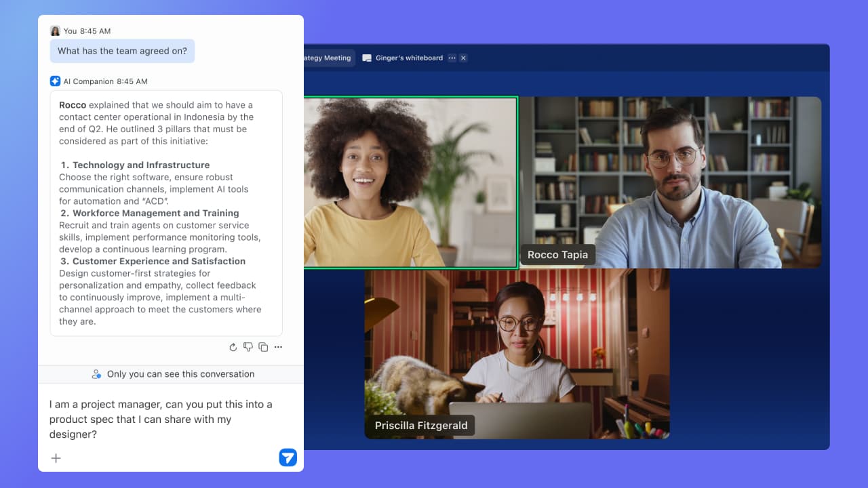
Task: Click your profile avatar next to You
Action: point(55,31)
